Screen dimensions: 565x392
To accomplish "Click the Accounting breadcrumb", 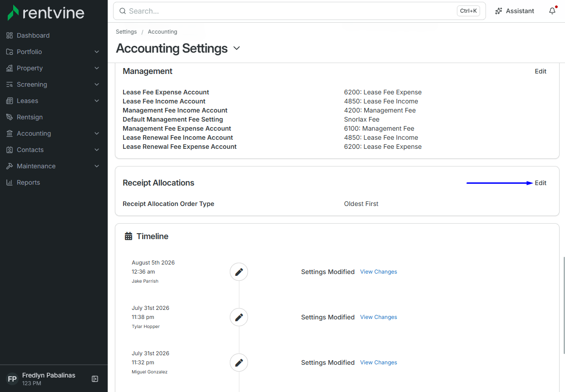I will point(163,32).
